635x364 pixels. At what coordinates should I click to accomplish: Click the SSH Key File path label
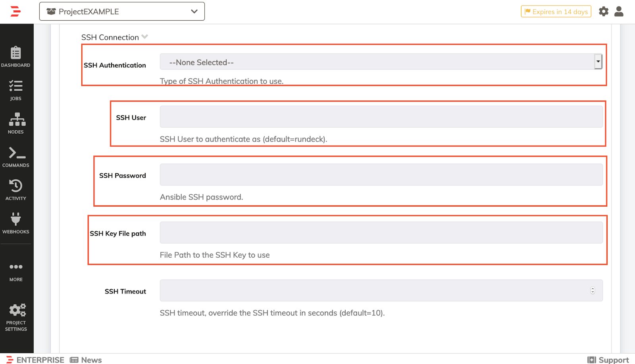[118, 234]
